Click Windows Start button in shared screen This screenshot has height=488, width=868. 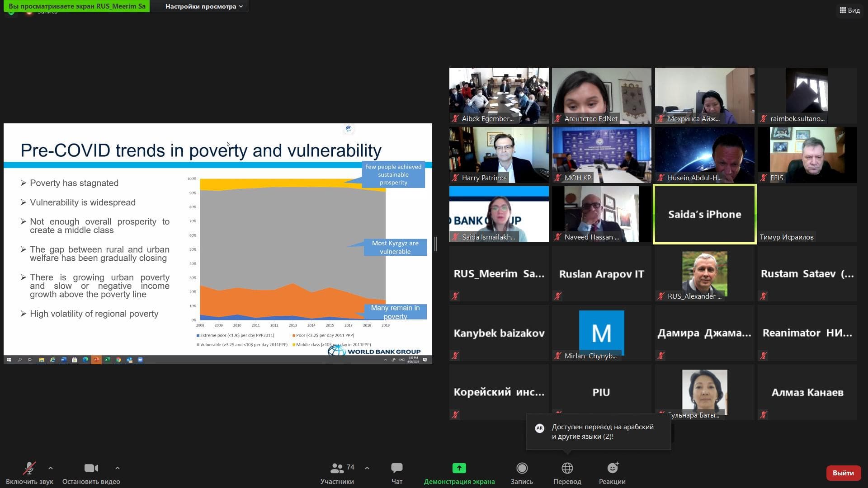tap(9, 360)
